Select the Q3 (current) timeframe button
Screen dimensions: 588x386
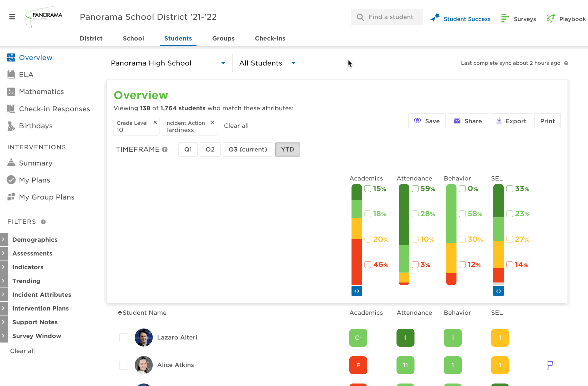click(248, 149)
